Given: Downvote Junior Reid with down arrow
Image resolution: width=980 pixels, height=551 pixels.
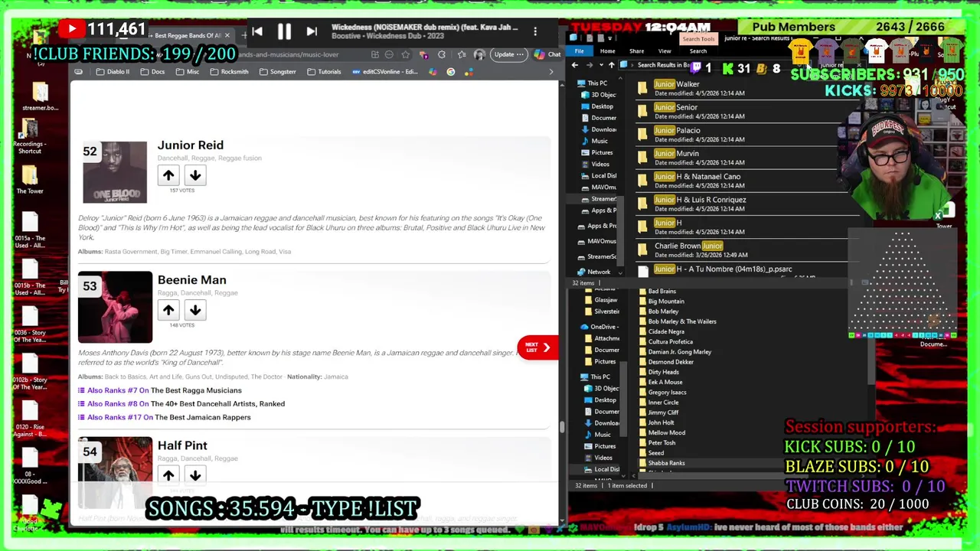Looking at the screenshot, I should pos(195,175).
